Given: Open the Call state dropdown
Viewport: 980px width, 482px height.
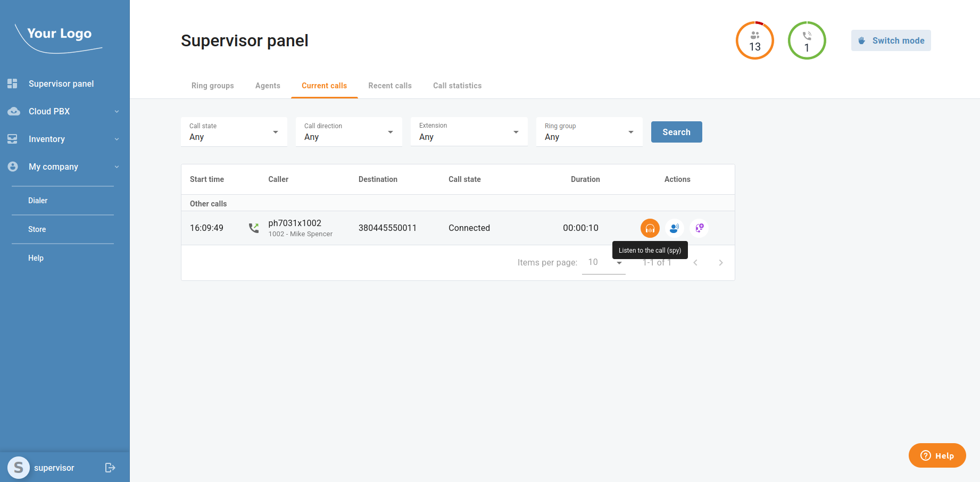Looking at the screenshot, I should pos(234,132).
